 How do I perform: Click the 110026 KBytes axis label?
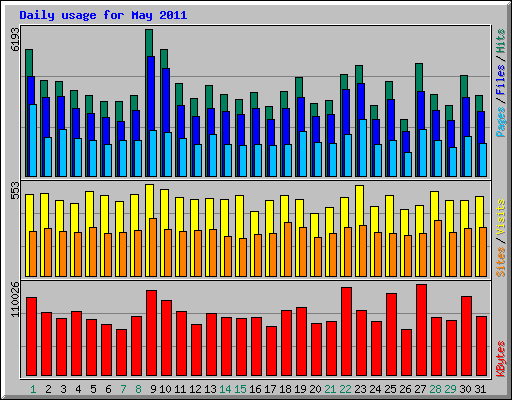[x=15, y=299]
